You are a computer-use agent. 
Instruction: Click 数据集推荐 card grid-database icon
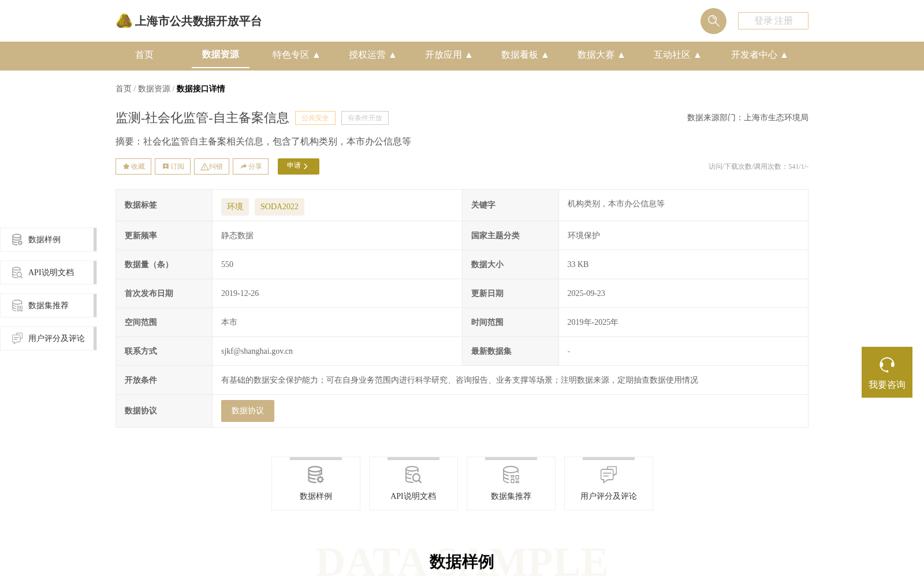tap(511, 475)
